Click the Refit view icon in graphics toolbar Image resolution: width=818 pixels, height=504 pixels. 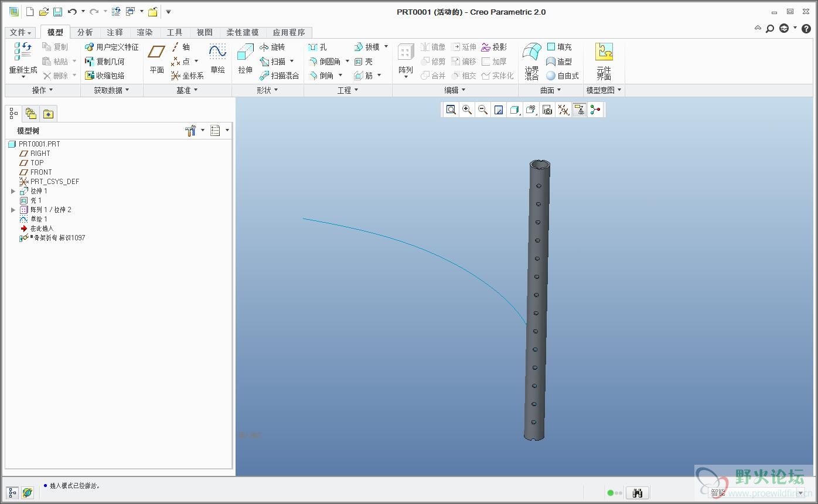pyautogui.click(x=451, y=110)
